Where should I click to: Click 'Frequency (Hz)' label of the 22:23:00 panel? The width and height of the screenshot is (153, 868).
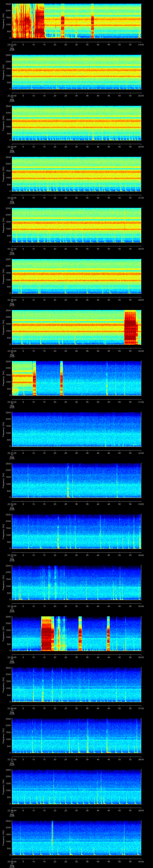pos(4,21)
